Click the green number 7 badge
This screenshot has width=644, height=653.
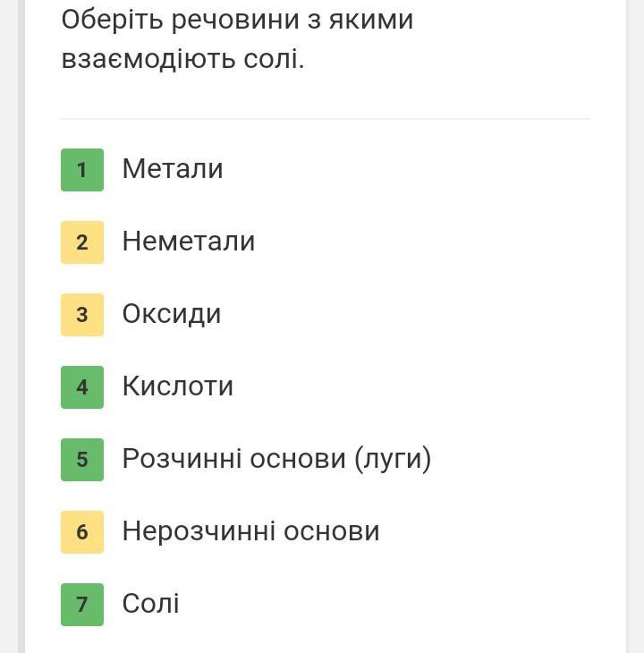[82, 605]
